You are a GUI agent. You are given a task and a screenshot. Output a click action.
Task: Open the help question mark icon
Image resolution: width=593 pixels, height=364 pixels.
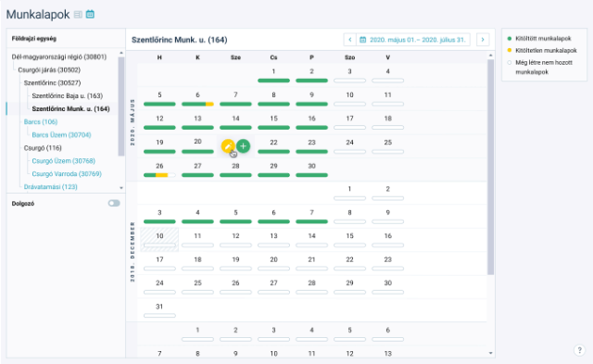coord(579,350)
